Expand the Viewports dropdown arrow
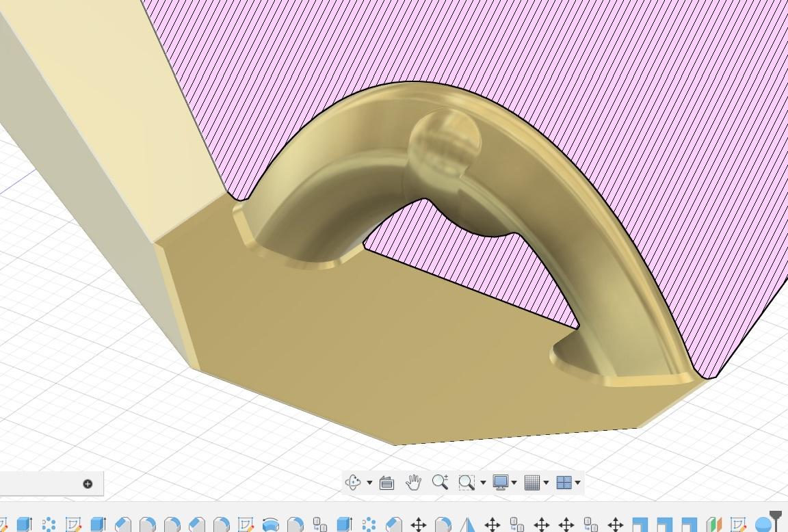 (577, 483)
